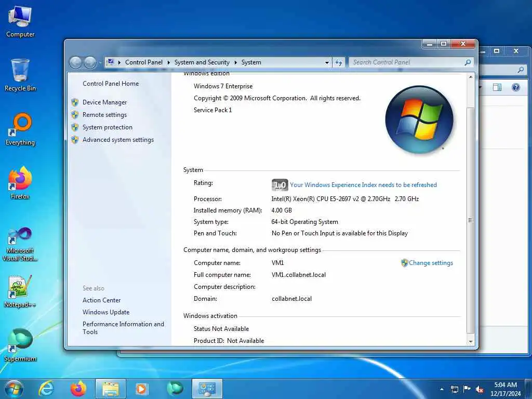
Task: Select the System and Security breadcrumb
Action: point(202,62)
